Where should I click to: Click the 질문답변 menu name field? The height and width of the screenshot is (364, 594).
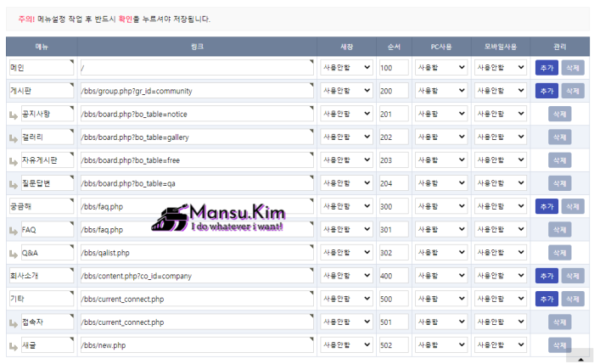click(48, 183)
